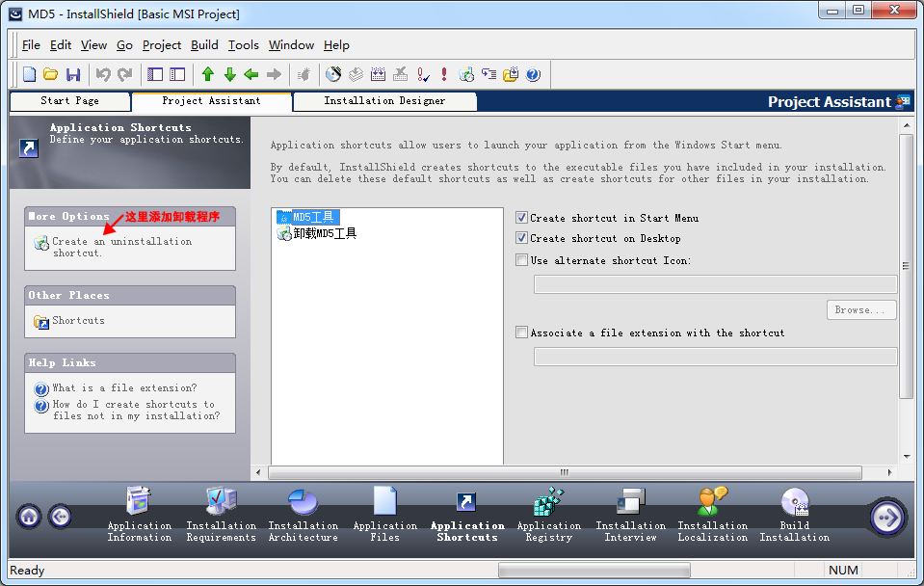
Task: Open 'What is a file extension?' help link
Action: point(124,387)
